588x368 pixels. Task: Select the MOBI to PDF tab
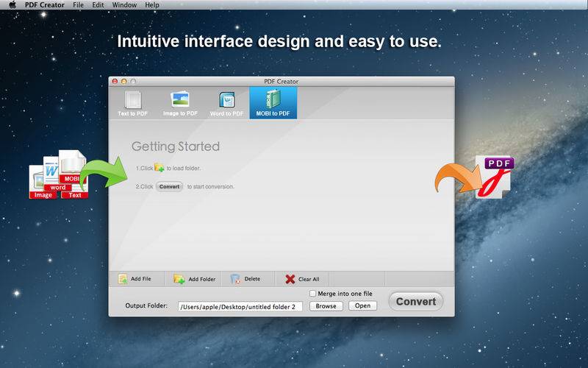(273, 103)
